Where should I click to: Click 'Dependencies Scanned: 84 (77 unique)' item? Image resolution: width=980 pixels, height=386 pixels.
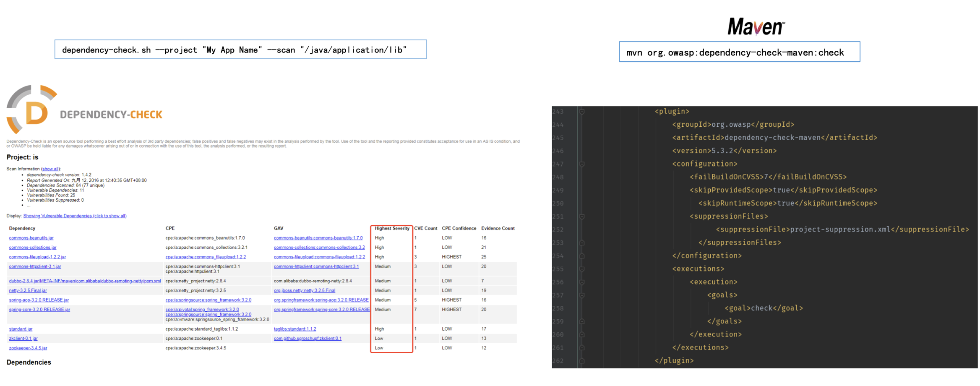tap(65, 185)
